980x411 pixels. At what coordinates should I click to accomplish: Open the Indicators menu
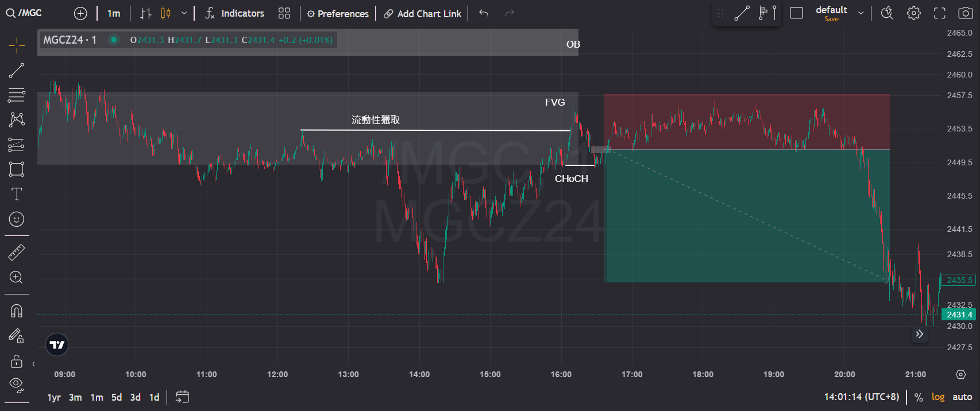[234, 13]
